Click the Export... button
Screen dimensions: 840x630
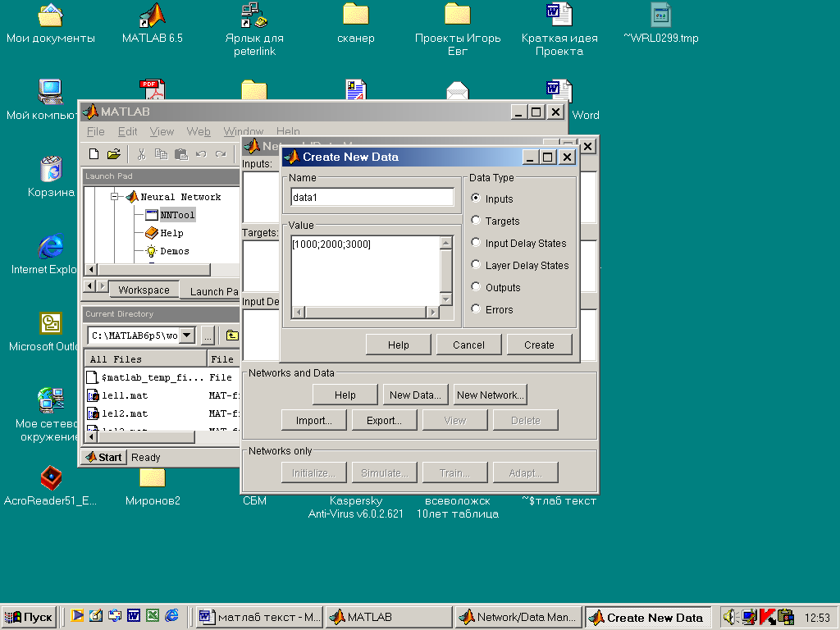384,421
